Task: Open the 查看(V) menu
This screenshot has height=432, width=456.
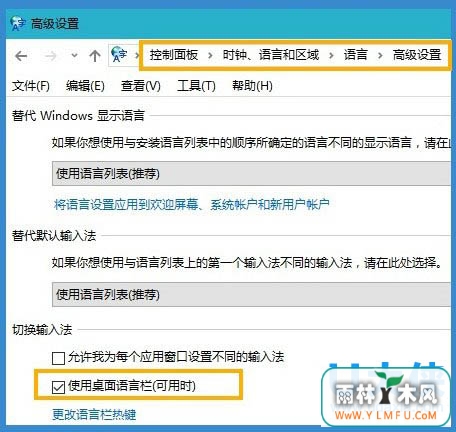Action: tap(141, 86)
